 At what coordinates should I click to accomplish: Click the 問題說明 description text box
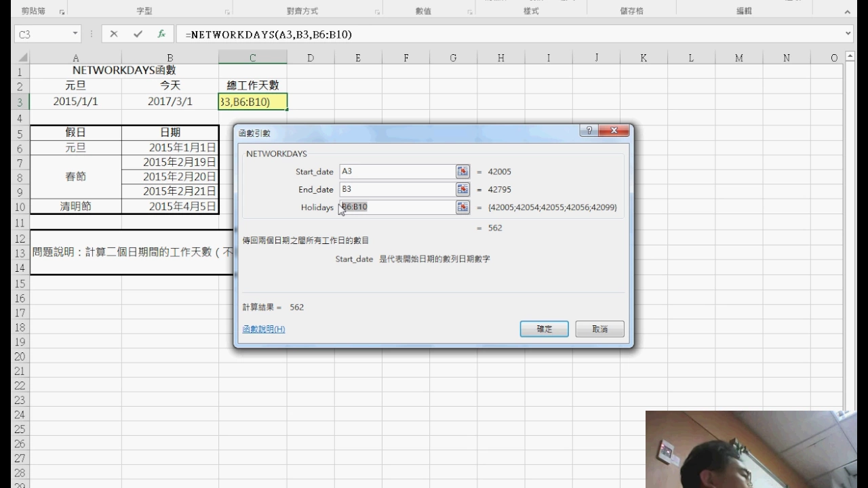coord(133,252)
